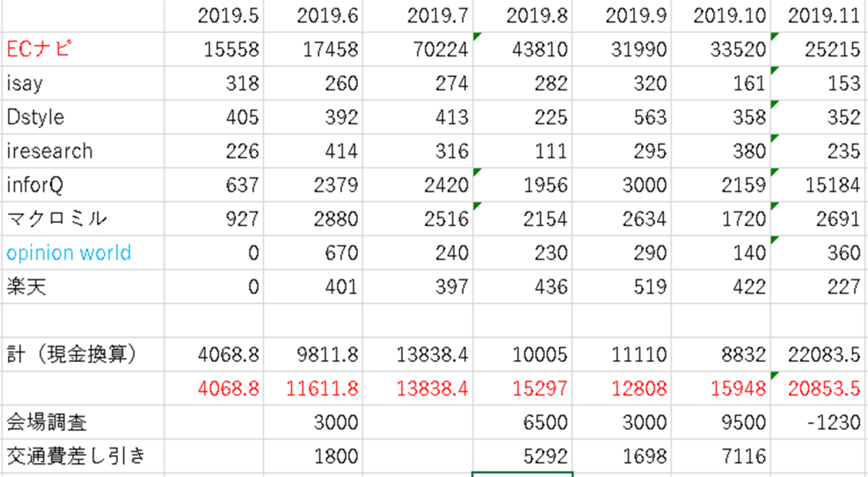Select the isay cell with 161
This screenshot has width=868, height=477.
pyautogui.click(x=720, y=83)
